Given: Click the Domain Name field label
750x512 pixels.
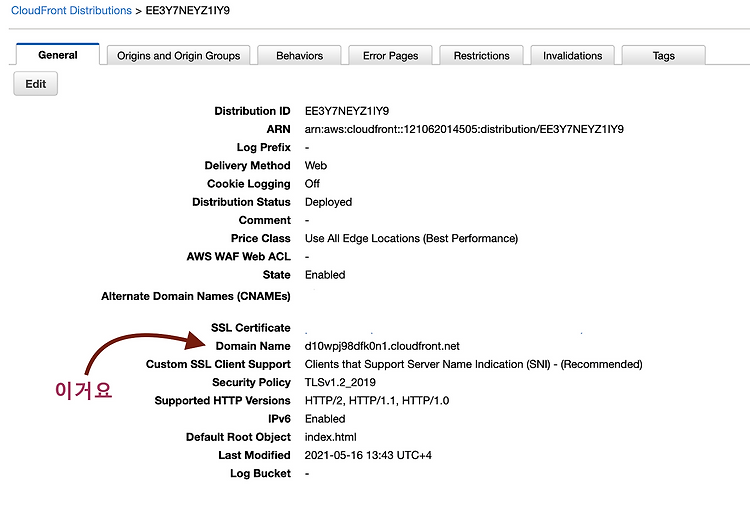Looking at the screenshot, I should tap(253, 346).
